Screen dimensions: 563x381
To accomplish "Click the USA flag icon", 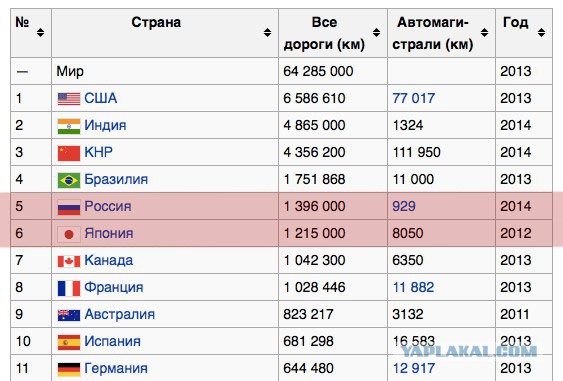I will [x=69, y=98].
